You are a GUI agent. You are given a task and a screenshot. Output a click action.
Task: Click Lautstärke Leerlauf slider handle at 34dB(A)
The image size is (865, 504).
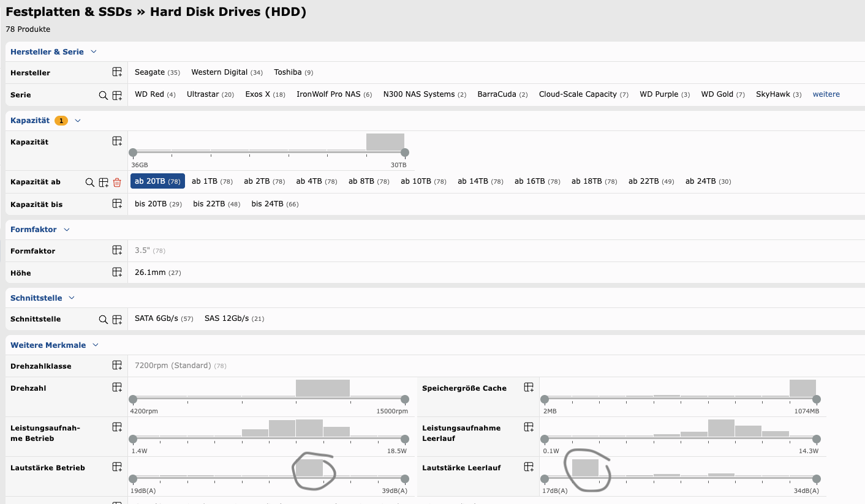[816, 479]
